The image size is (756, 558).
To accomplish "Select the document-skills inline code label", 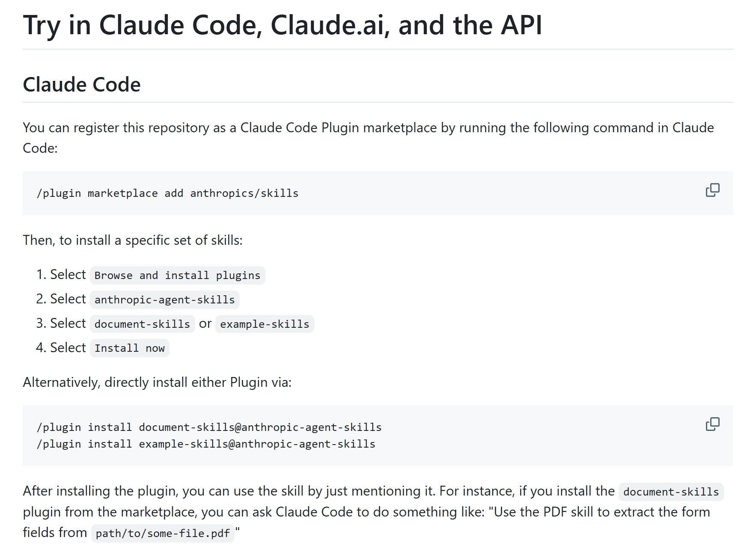I will coord(142,324).
